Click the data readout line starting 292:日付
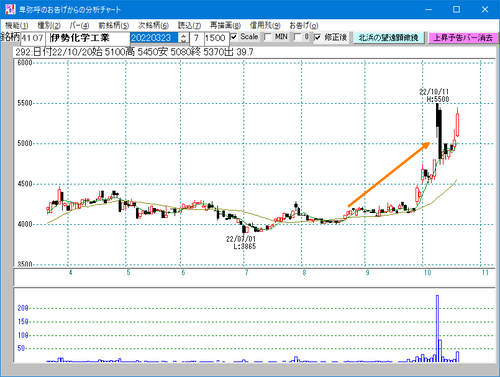 click(x=134, y=52)
